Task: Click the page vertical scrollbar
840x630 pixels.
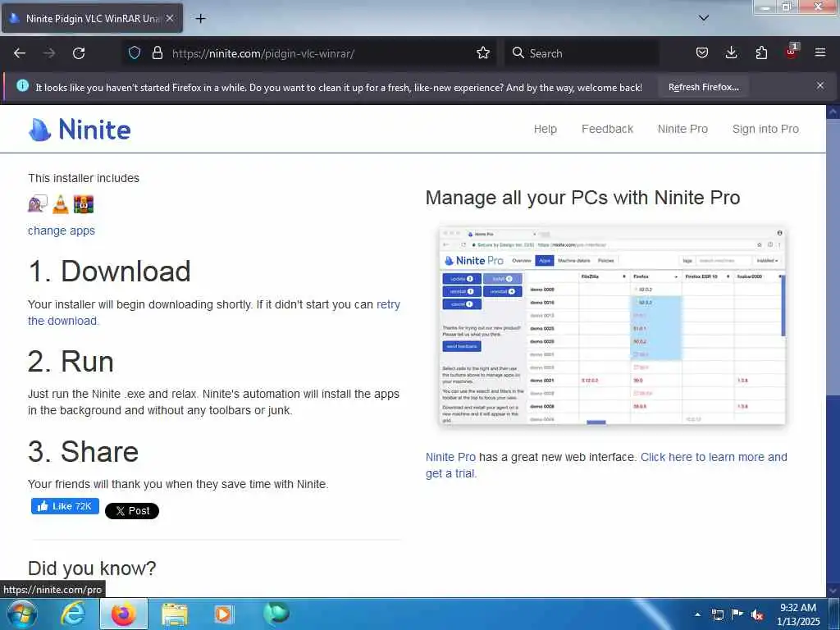Action: point(833,351)
